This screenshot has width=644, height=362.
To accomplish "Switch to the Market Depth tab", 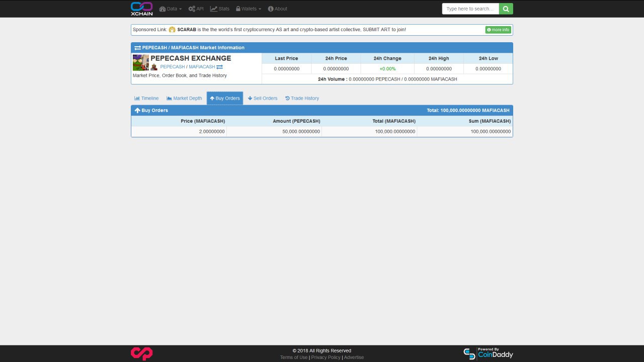I will [x=184, y=98].
